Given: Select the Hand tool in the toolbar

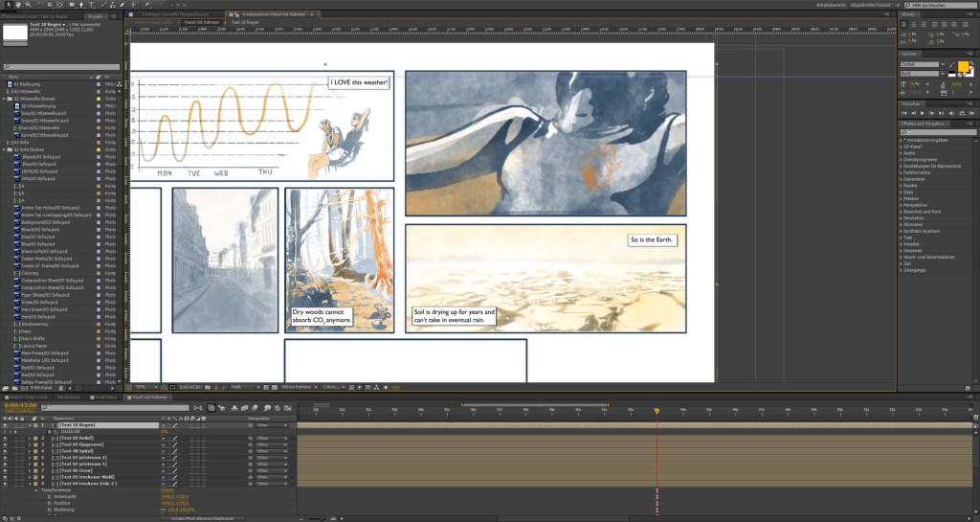Looking at the screenshot, I should 17,6.
